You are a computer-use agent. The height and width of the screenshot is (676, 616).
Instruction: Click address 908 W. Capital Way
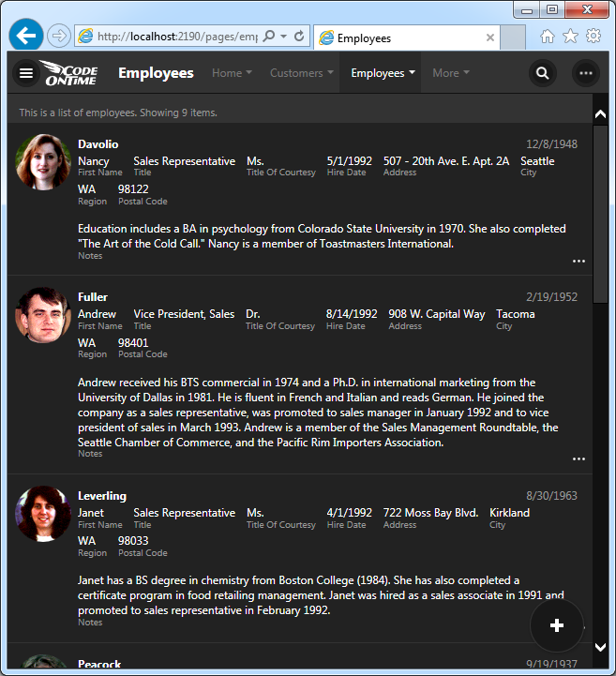point(437,314)
